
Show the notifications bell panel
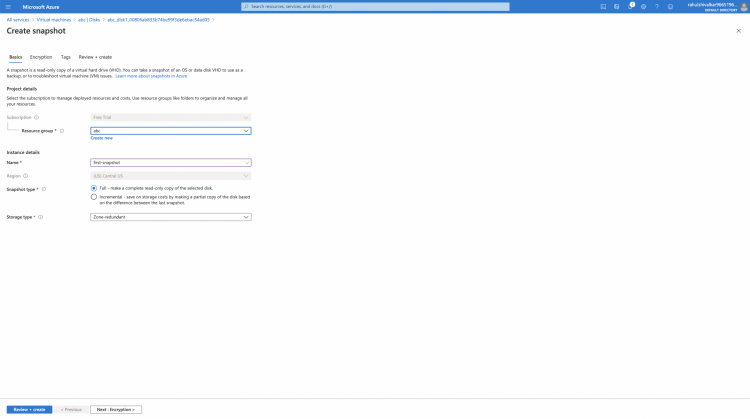631,6
